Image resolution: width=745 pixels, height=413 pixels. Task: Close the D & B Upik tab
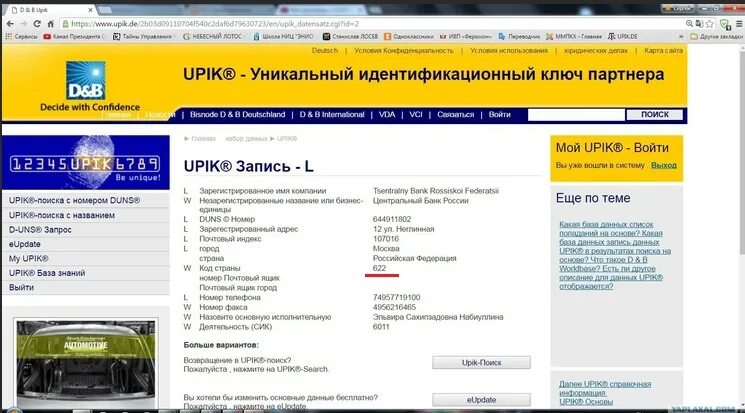click(x=90, y=10)
